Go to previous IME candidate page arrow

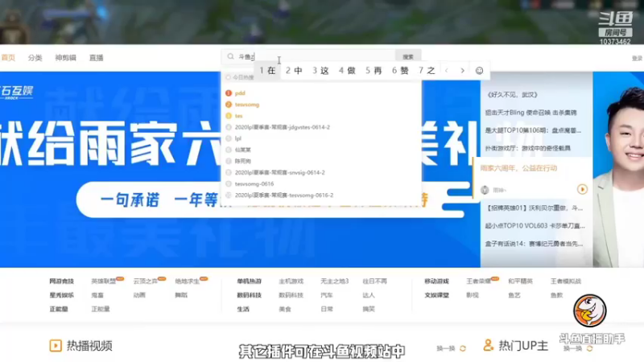[447, 71]
